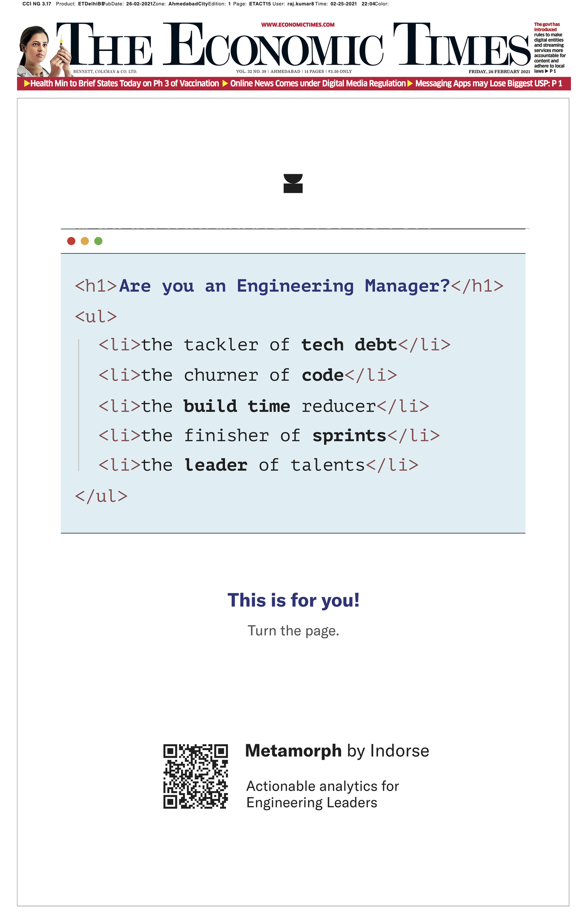Click The Economic Times masthead title

coord(294,47)
